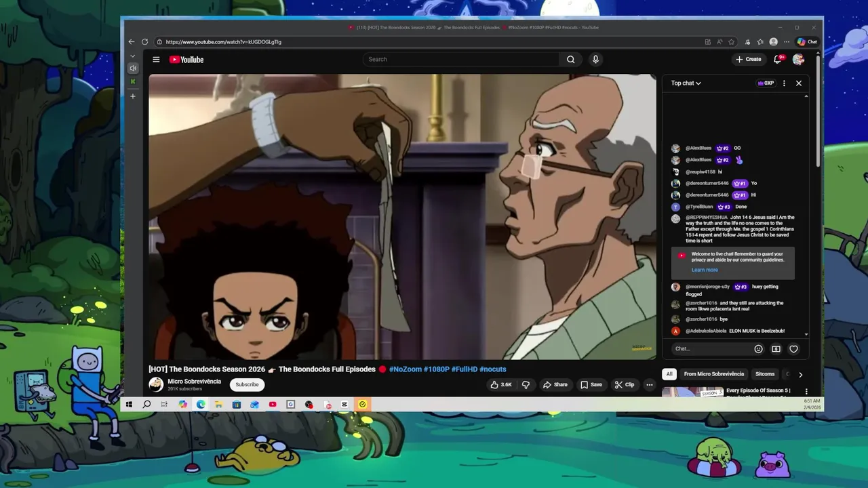Open the 0XP channel points badge
The height and width of the screenshot is (488, 868).
(766, 83)
